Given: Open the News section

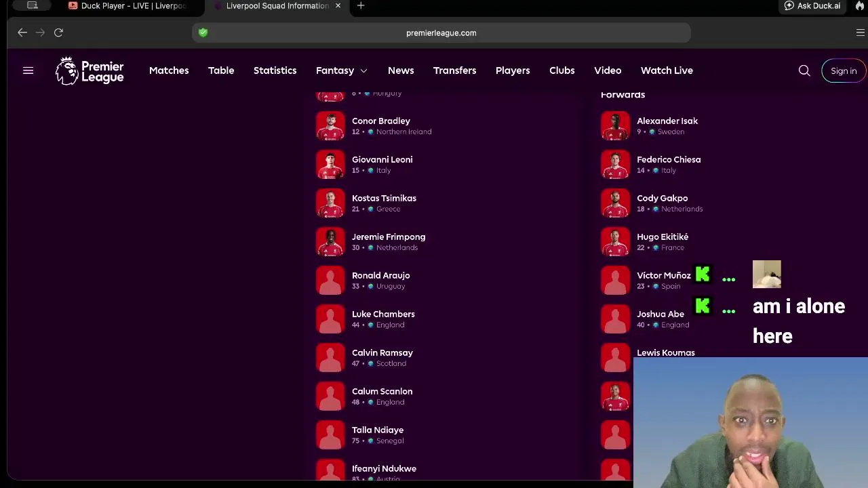Looking at the screenshot, I should click(x=401, y=70).
